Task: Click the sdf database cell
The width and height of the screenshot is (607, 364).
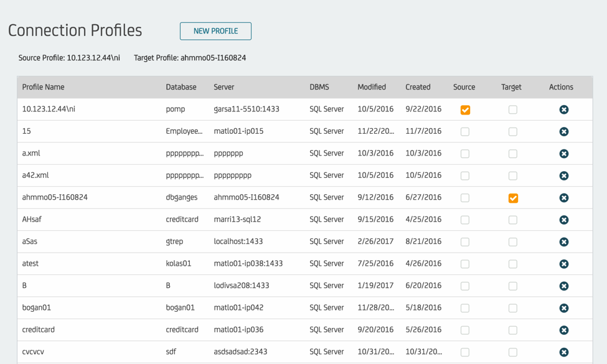Action: click(x=171, y=352)
